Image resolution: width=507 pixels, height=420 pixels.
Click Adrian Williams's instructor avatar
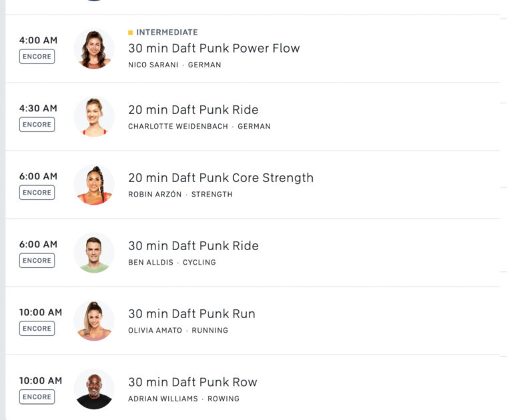click(93, 389)
